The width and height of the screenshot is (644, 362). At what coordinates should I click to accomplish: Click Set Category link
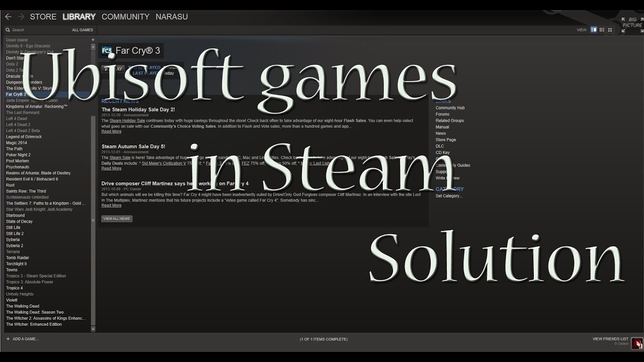click(x=449, y=196)
